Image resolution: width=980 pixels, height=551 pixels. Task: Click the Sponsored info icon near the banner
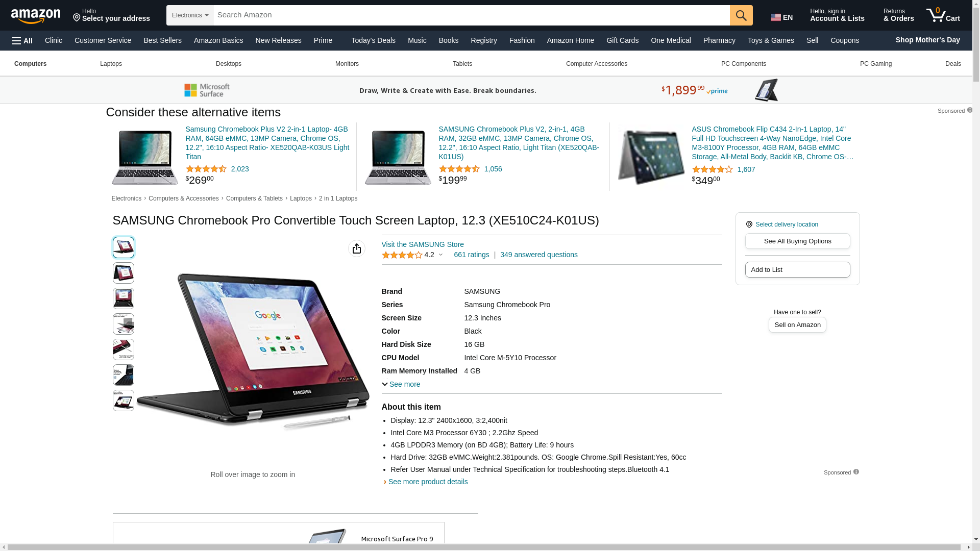coord(970,110)
